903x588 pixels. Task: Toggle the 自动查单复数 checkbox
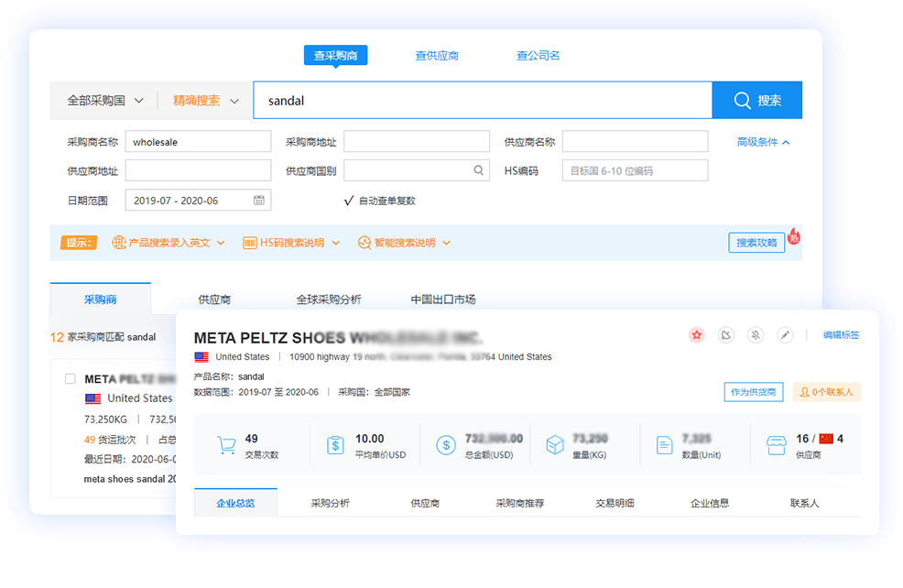pyautogui.click(x=348, y=201)
